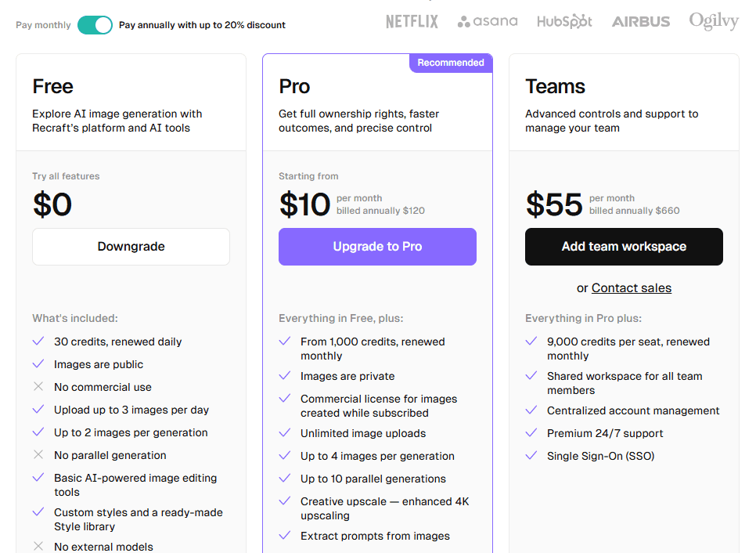Click X icon next to "No commercial use"
The width and height of the screenshot is (756, 553).
tap(38, 386)
